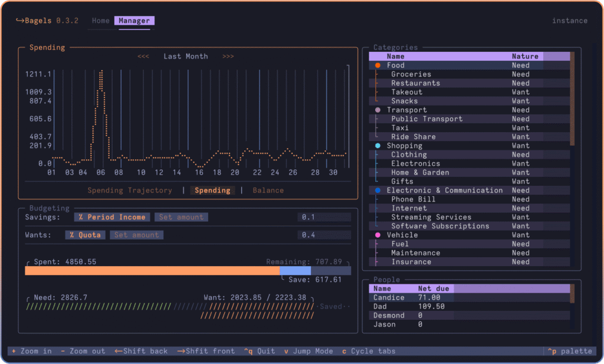
Task: Click Cycle tabs footer shortcut
Action: pos(369,351)
